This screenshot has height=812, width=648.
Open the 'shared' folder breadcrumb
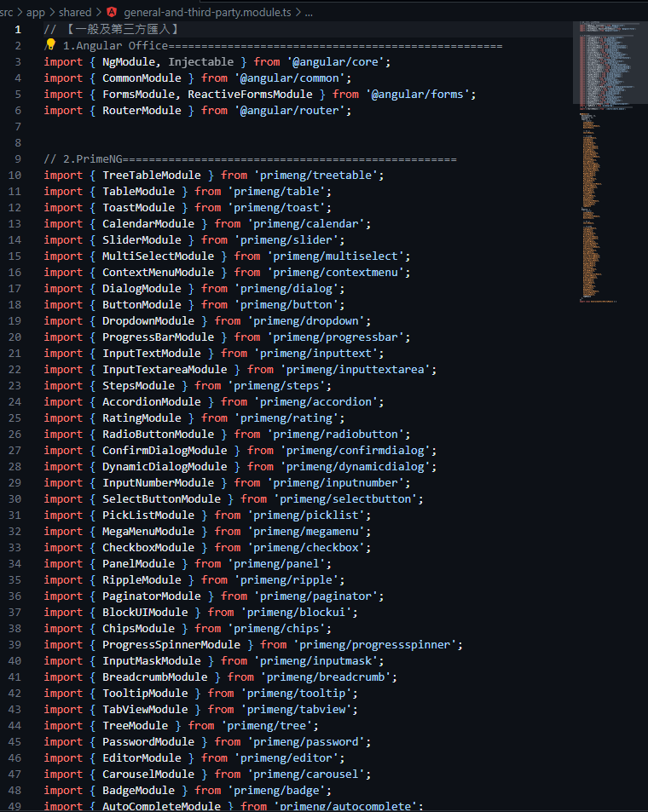coord(75,13)
